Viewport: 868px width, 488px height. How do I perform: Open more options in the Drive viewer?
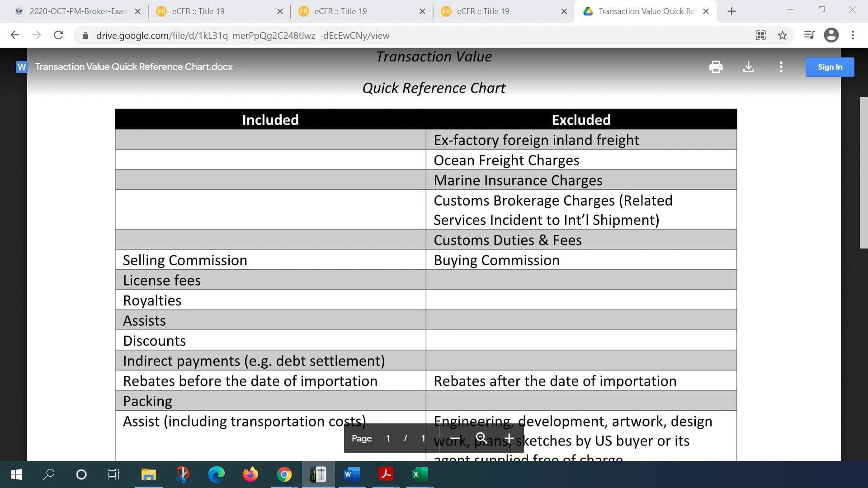[781, 67]
